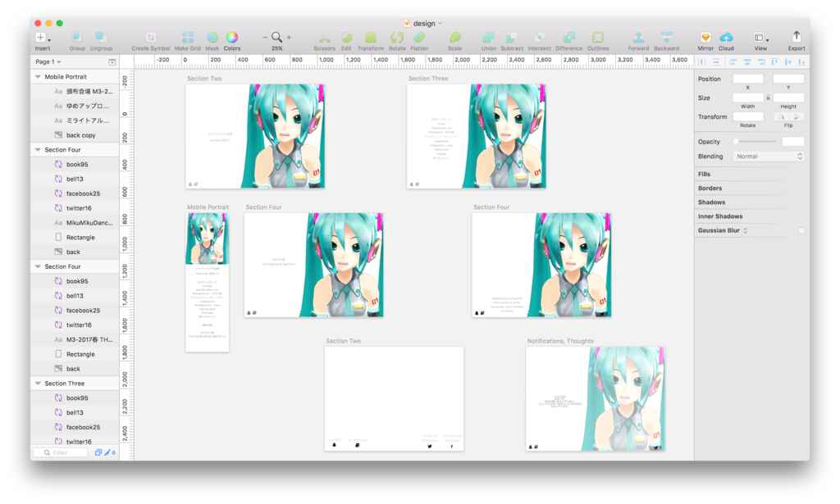Apply the Subtract boolean operation

click(x=512, y=37)
